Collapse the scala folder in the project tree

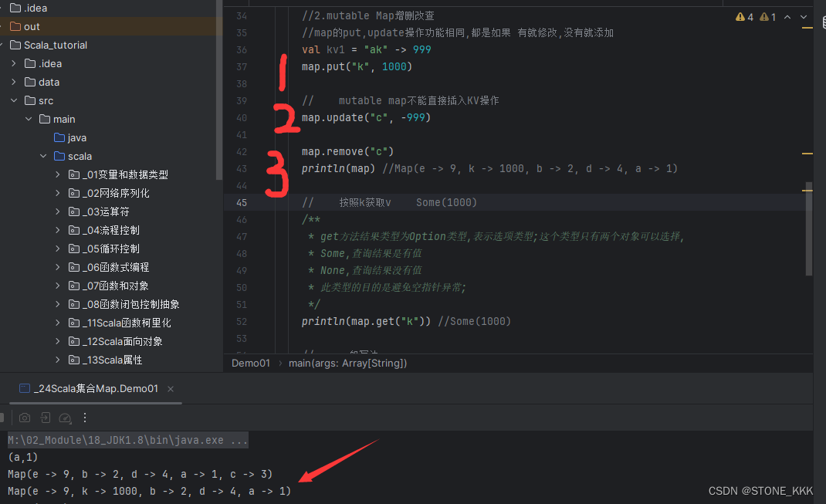click(x=43, y=155)
